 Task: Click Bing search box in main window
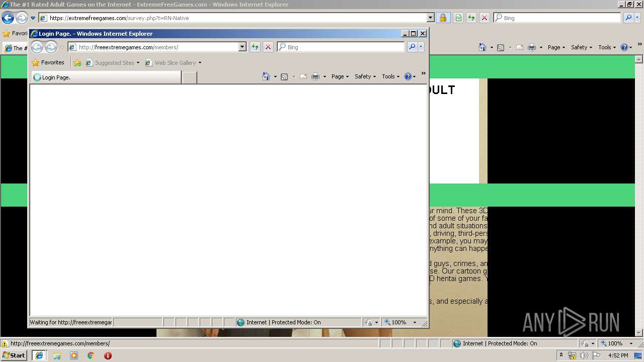[557, 18]
